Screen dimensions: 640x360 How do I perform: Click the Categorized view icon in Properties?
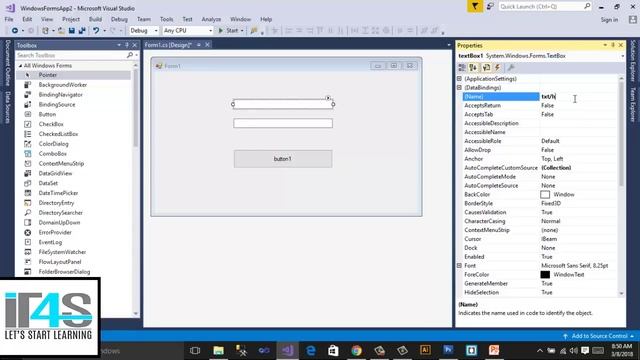click(462, 68)
